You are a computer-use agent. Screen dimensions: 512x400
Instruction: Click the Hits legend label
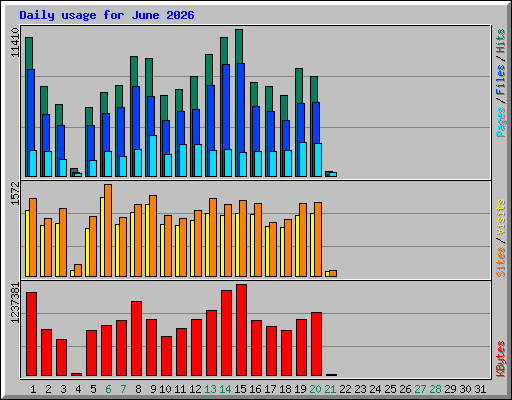[x=501, y=41]
